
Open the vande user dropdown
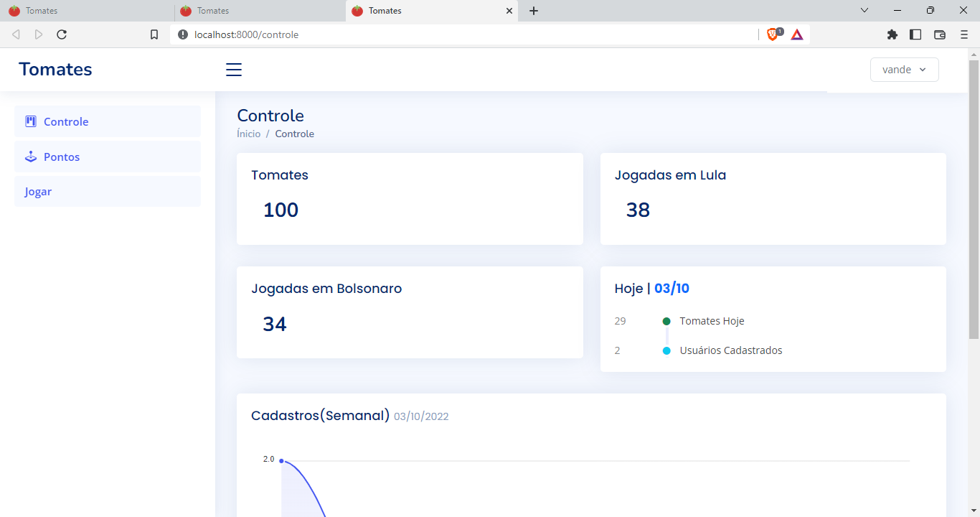coord(904,70)
